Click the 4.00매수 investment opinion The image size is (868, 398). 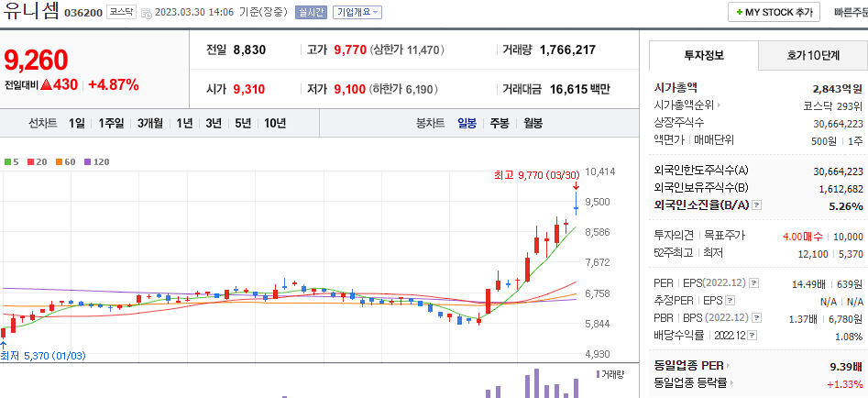coord(803,237)
